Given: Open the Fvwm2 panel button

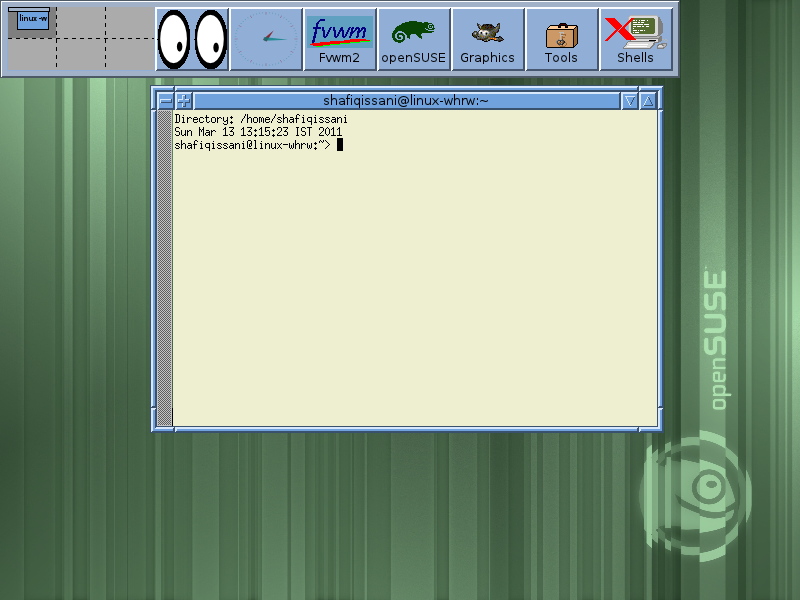Looking at the screenshot, I should click(x=339, y=39).
